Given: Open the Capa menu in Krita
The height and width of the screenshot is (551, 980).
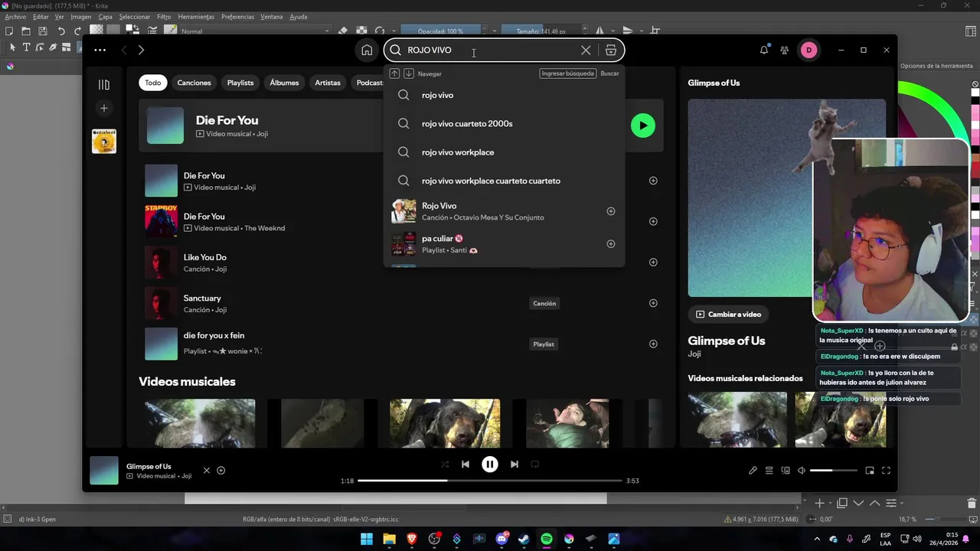Looking at the screenshot, I should pos(105,17).
